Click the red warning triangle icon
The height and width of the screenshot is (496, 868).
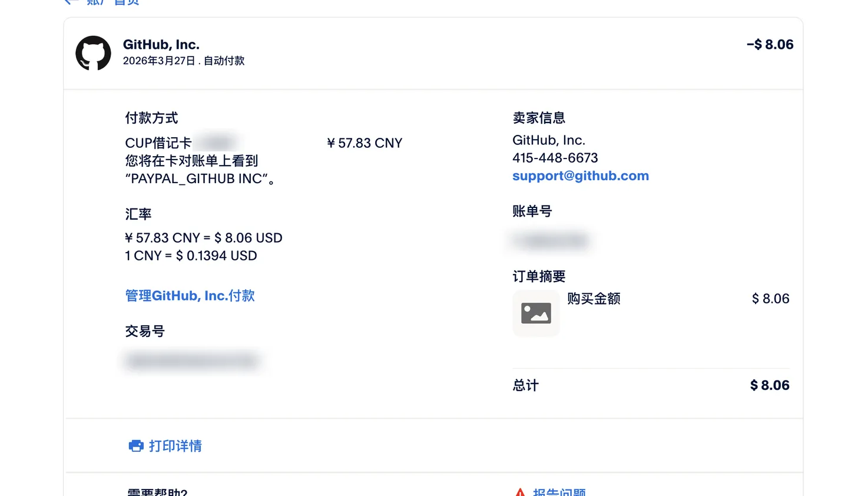click(x=520, y=492)
